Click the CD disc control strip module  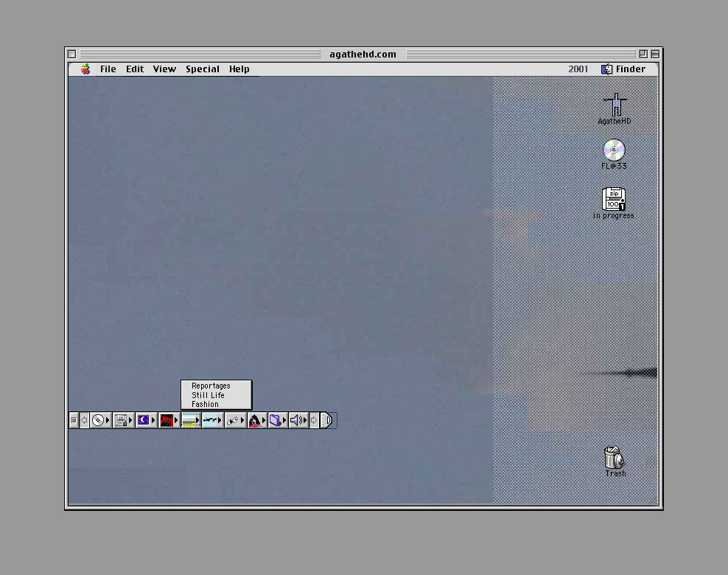pyautogui.click(x=100, y=420)
